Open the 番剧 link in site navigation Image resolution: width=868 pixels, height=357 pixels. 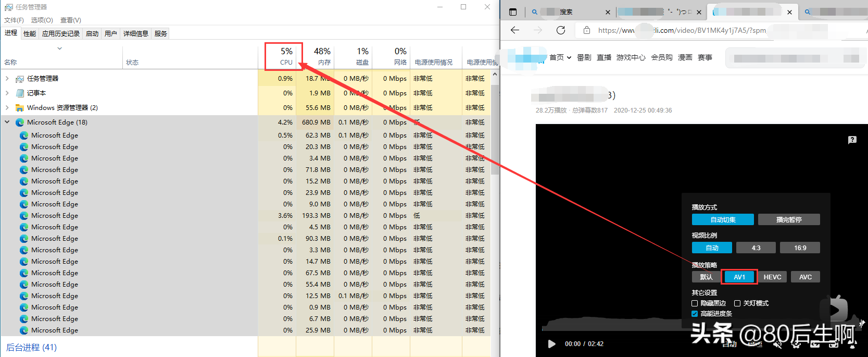click(584, 57)
